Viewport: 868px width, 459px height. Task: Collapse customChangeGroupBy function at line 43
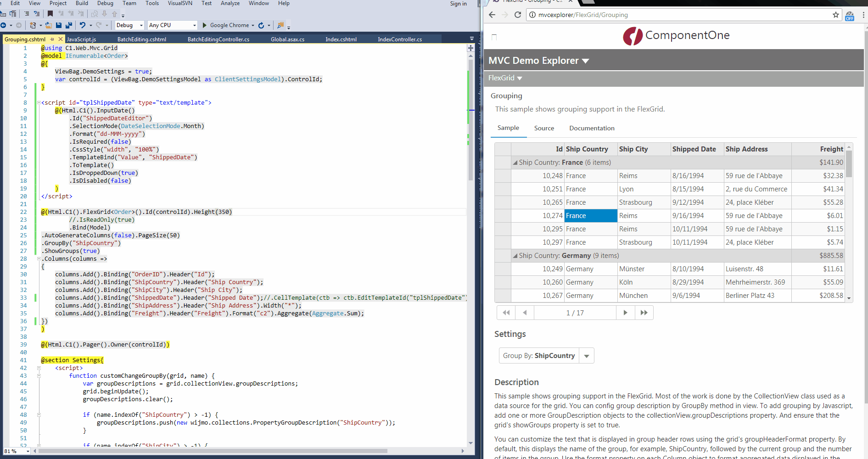tap(39, 376)
